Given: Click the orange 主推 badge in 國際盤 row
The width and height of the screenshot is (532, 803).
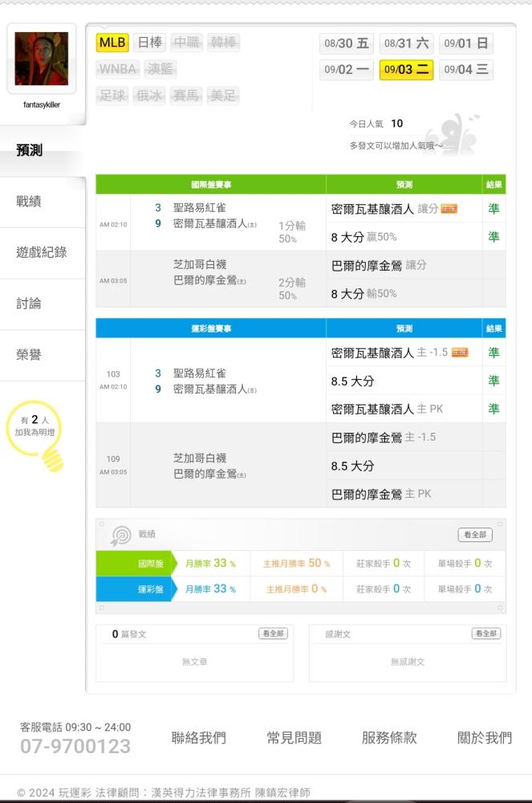Looking at the screenshot, I should (449, 209).
